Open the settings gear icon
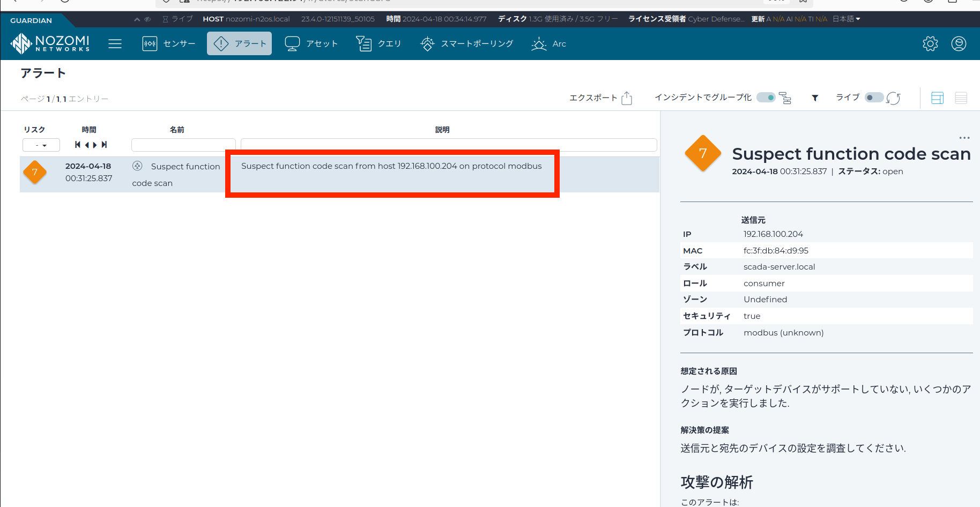 (x=930, y=43)
